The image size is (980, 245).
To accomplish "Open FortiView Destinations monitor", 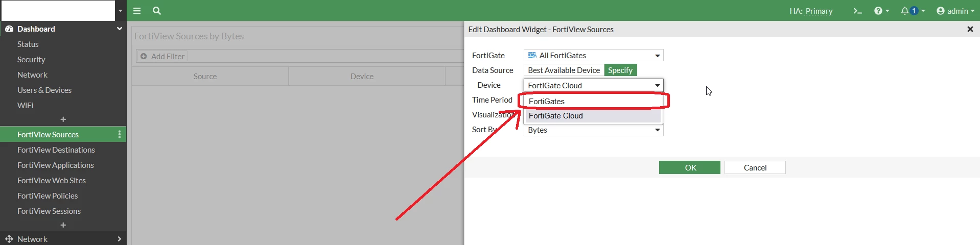I will [56, 150].
